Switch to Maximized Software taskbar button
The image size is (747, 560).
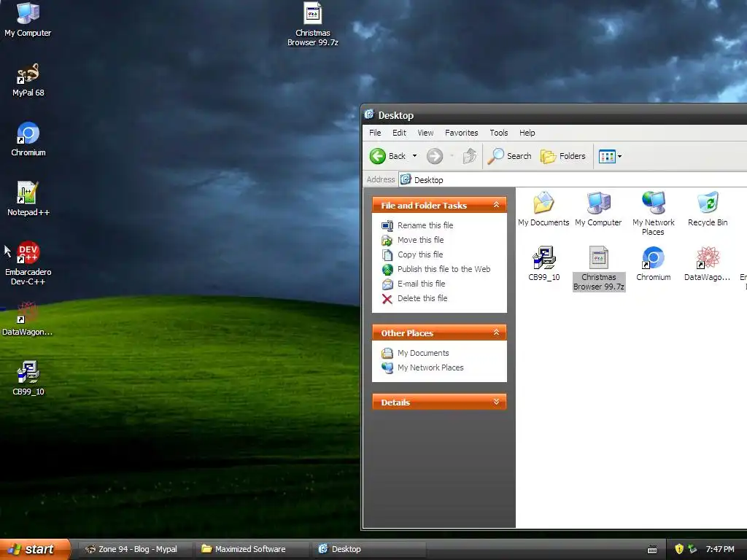pos(251,549)
